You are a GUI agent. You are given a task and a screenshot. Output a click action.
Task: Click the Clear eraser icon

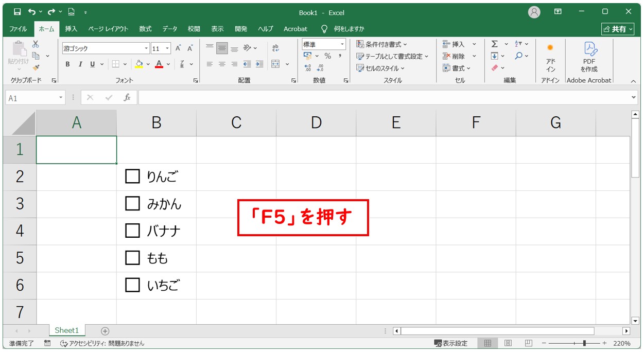click(x=495, y=67)
